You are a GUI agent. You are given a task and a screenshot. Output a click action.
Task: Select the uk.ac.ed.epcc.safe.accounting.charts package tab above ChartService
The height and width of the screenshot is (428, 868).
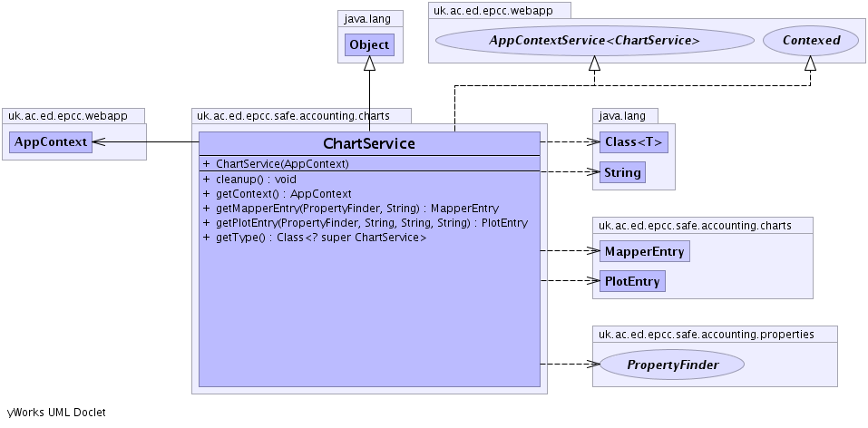[x=302, y=115]
